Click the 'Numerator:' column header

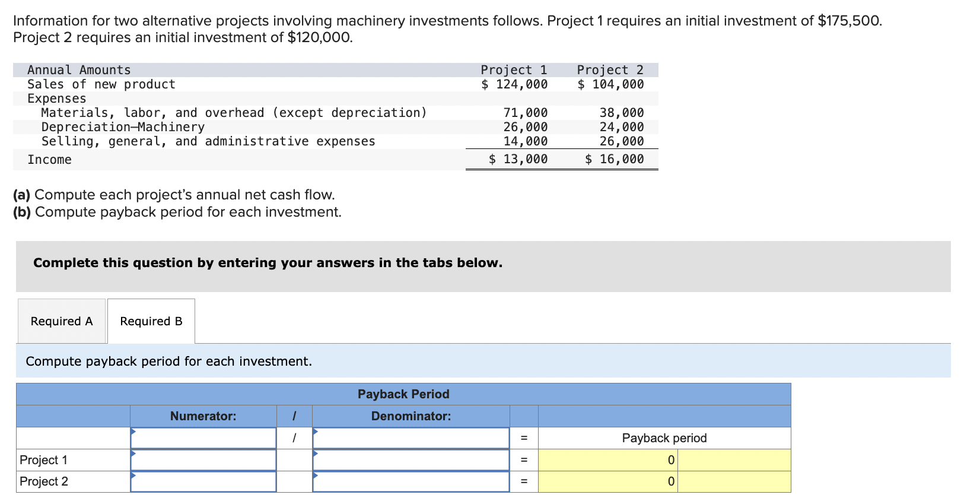[x=203, y=416]
